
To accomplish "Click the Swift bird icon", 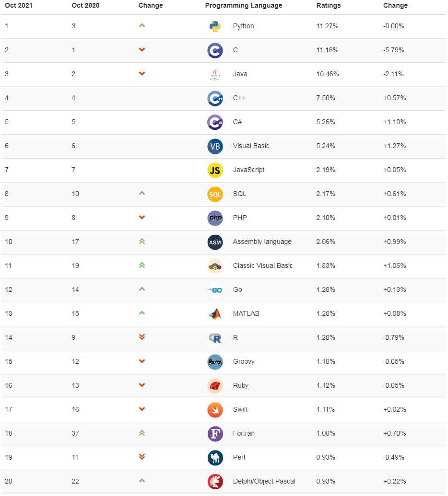I will click(215, 410).
